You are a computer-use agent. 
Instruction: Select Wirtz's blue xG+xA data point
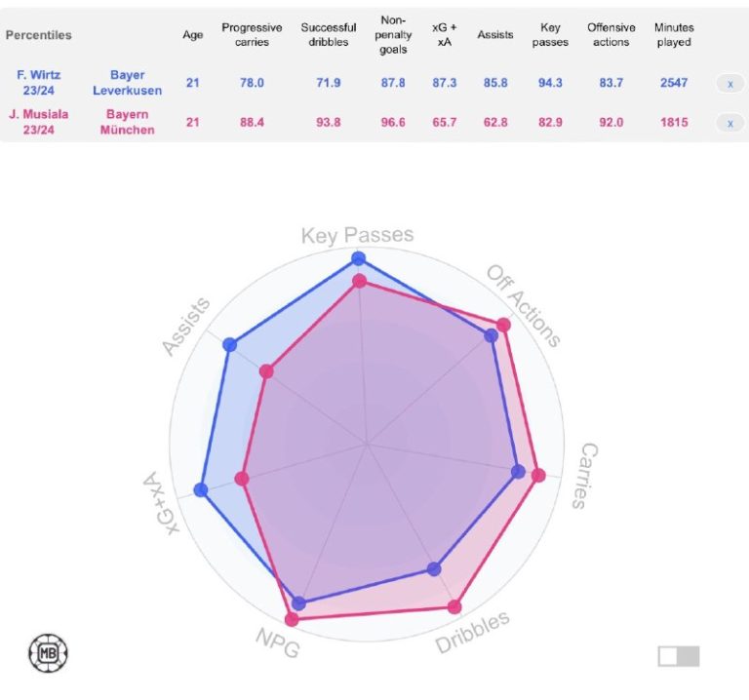pyautogui.click(x=201, y=490)
